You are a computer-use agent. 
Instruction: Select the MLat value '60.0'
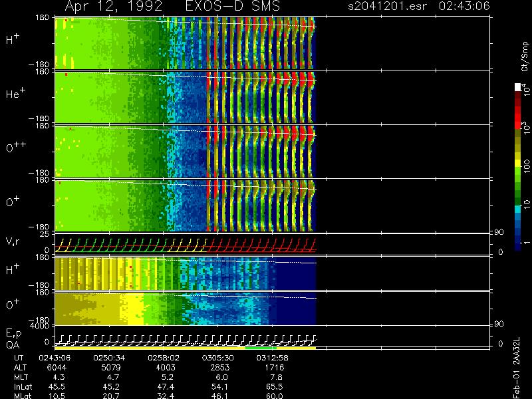(275, 396)
